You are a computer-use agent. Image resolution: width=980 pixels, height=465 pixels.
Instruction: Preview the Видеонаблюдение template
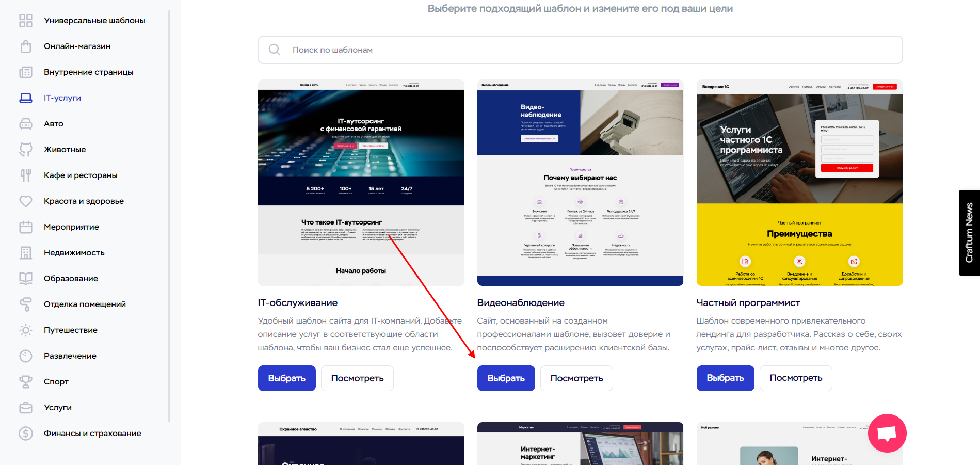(x=576, y=378)
